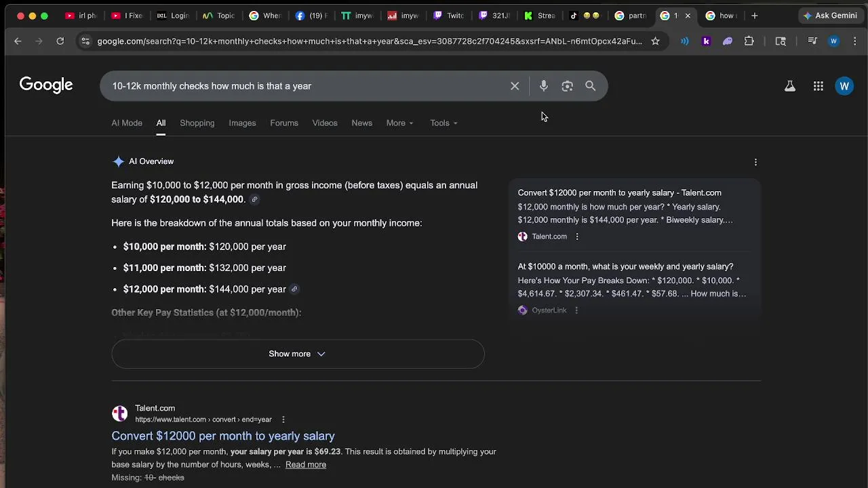Expand the More search filters dropdown
Screen dimensions: 868x488
pos(399,123)
